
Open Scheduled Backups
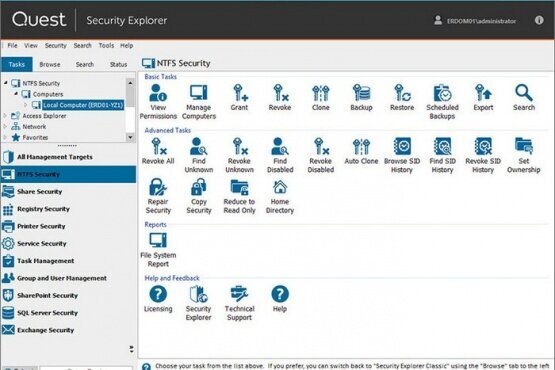[x=442, y=102]
